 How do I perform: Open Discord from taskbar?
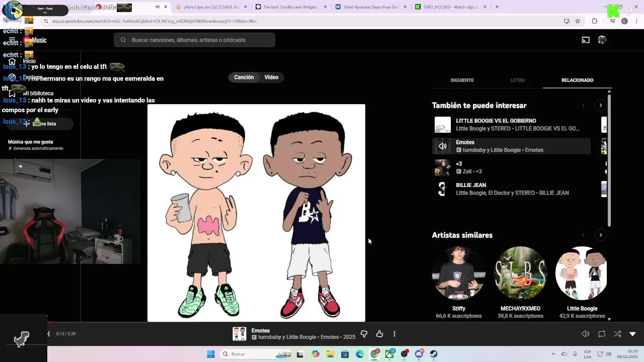419,354
